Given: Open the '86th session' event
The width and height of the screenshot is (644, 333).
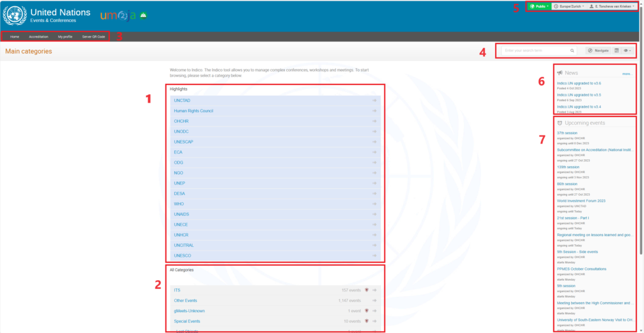Looking at the screenshot, I should 567,184.
